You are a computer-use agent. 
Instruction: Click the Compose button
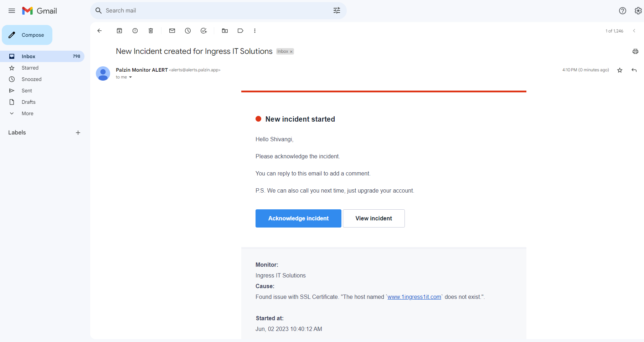tap(27, 35)
